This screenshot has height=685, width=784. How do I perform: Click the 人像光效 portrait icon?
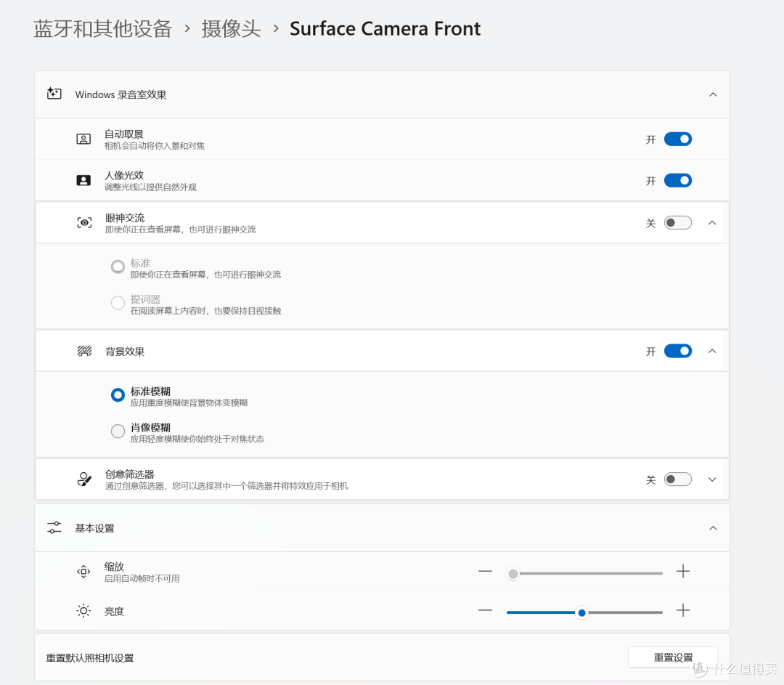[83, 180]
